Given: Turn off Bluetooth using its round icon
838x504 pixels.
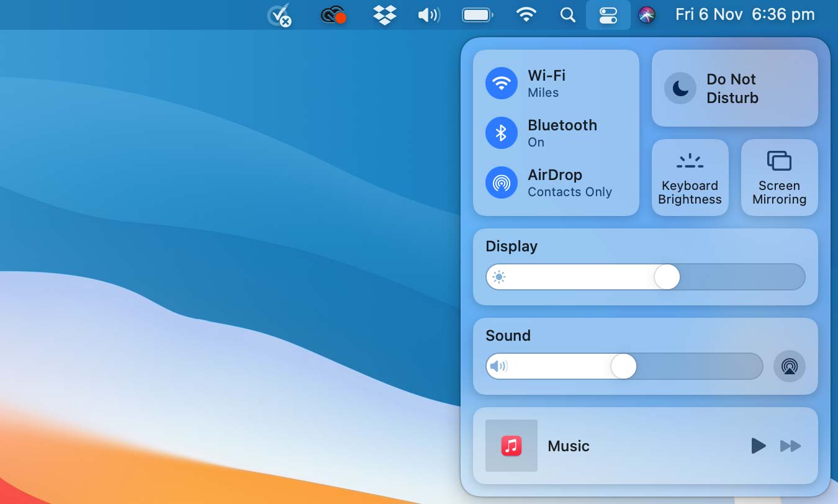Looking at the screenshot, I should pos(502,133).
